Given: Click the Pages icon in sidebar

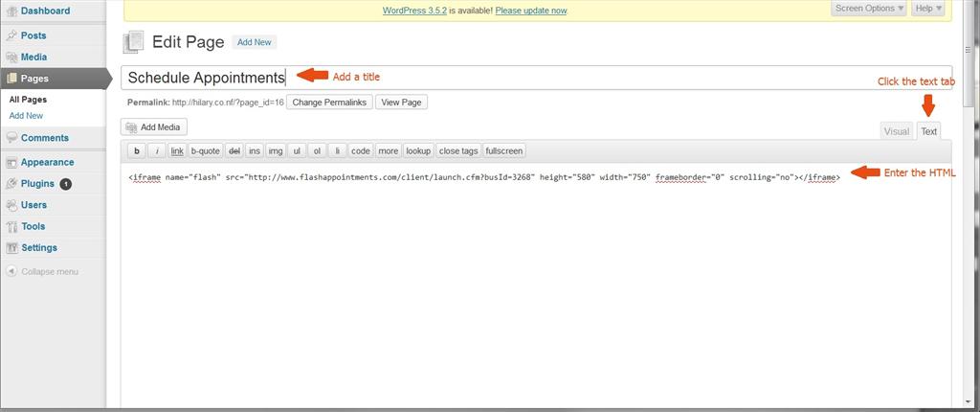Looking at the screenshot, I should pos(11,79).
